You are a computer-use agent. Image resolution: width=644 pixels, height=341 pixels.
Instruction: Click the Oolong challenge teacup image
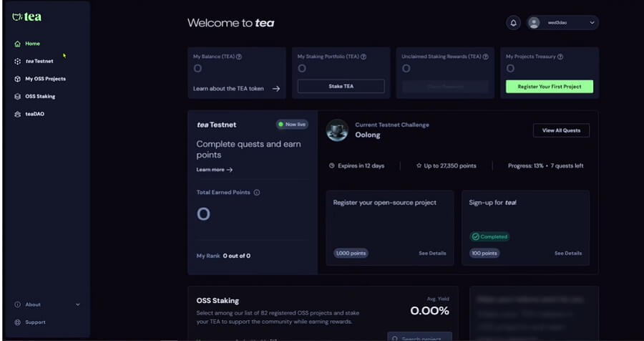337,130
